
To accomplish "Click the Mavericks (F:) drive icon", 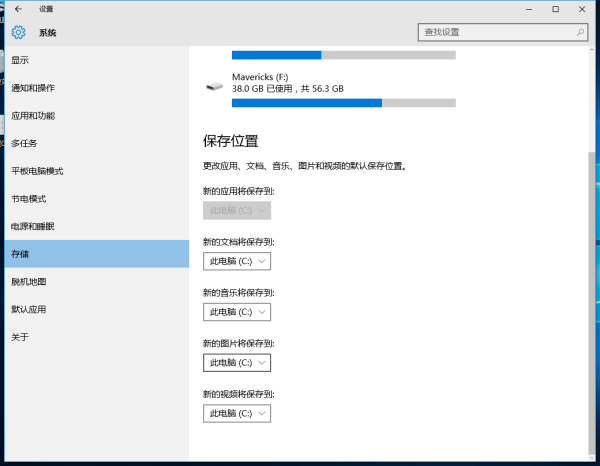I will point(214,86).
